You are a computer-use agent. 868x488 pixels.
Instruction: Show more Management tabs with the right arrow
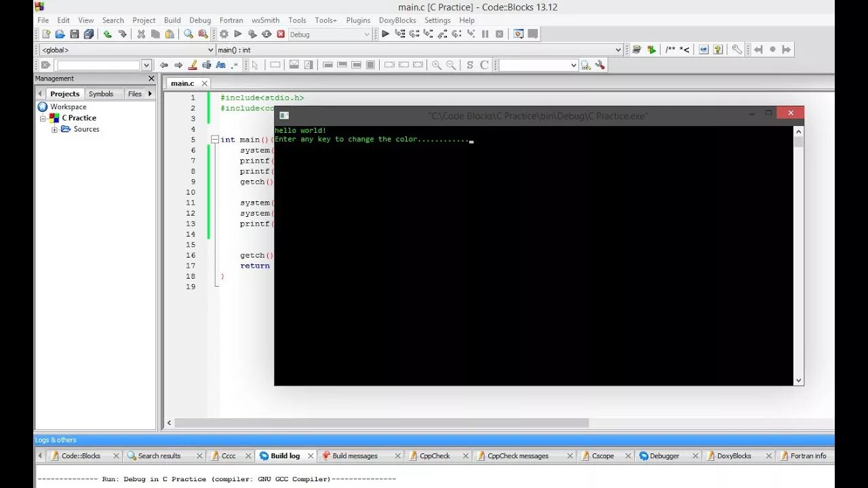point(150,94)
